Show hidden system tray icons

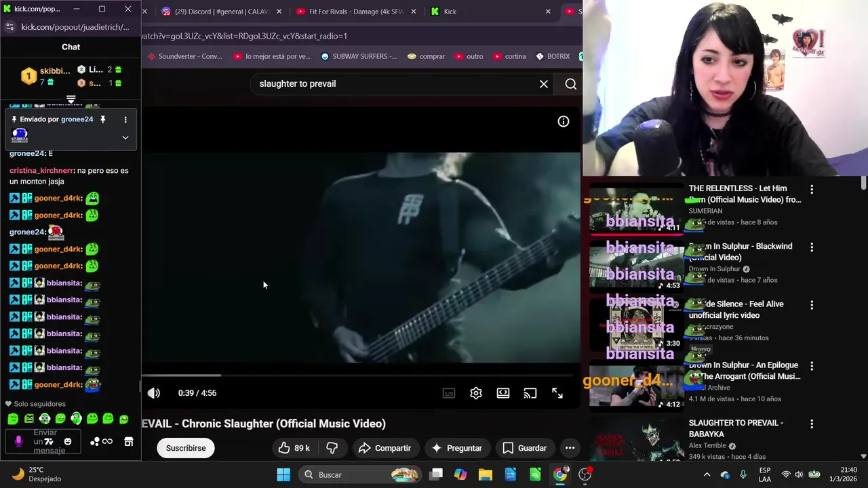click(x=707, y=474)
